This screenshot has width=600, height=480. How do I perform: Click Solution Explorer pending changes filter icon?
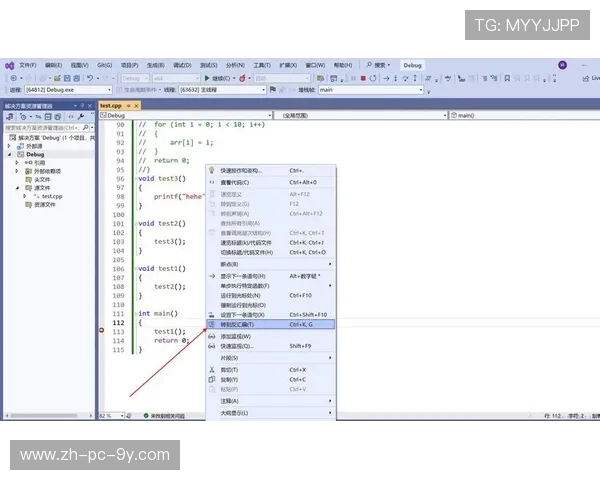point(23,117)
